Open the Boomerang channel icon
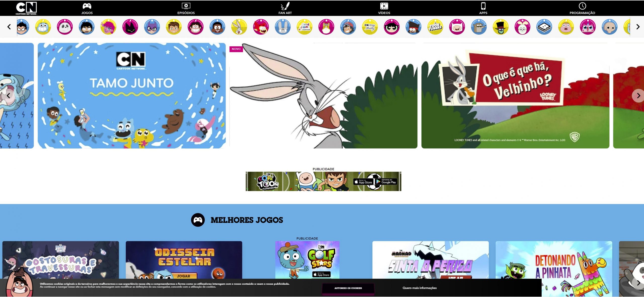Screen dimensions: 644x297 pos(544,27)
